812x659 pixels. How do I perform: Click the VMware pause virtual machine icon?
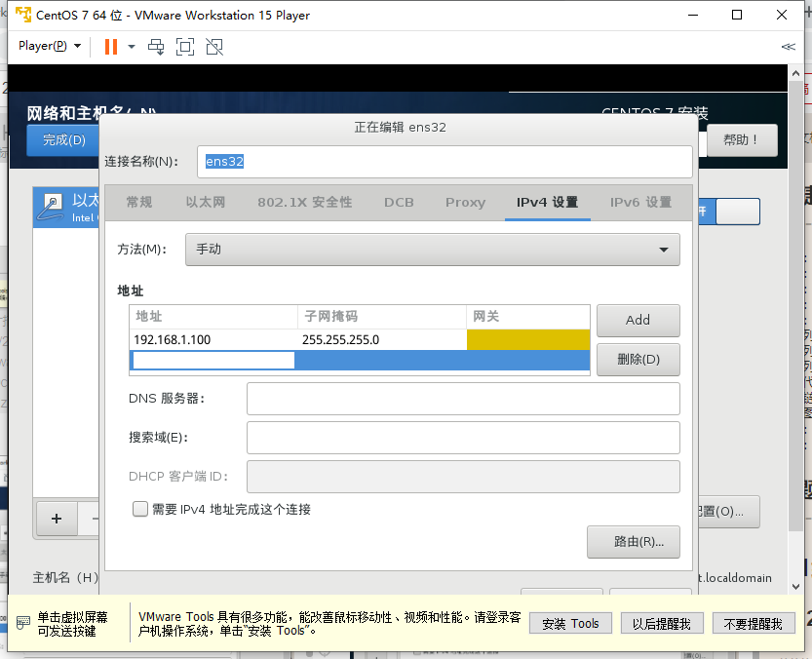pos(111,47)
